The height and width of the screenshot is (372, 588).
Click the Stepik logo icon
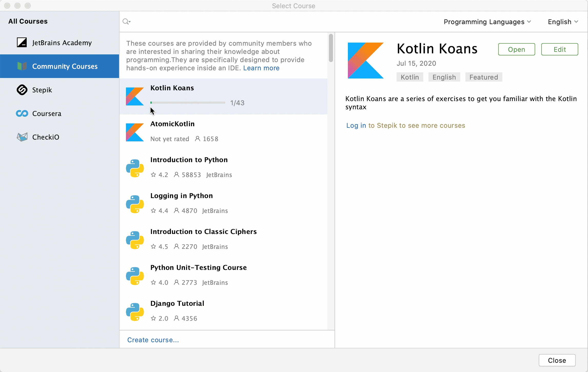(x=22, y=90)
